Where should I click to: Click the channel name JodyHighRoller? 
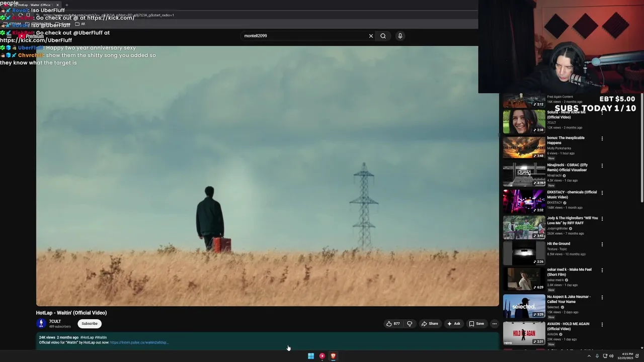[x=557, y=228]
